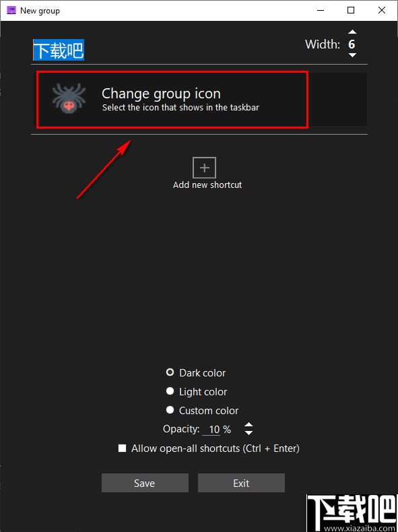Decrease Width with the down arrow
398x532 pixels.
(352, 55)
